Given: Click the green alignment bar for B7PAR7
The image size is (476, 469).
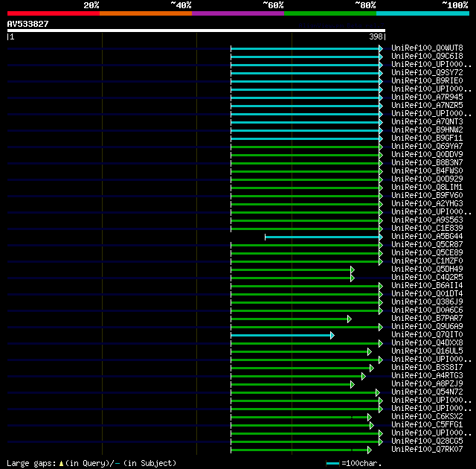Looking at the screenshot, I should point(289,319).
